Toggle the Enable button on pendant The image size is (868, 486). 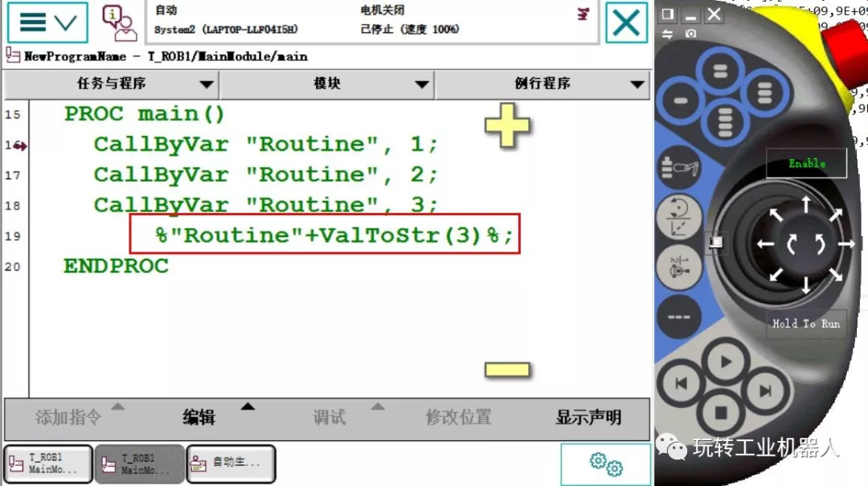click(x=806, y=163)
